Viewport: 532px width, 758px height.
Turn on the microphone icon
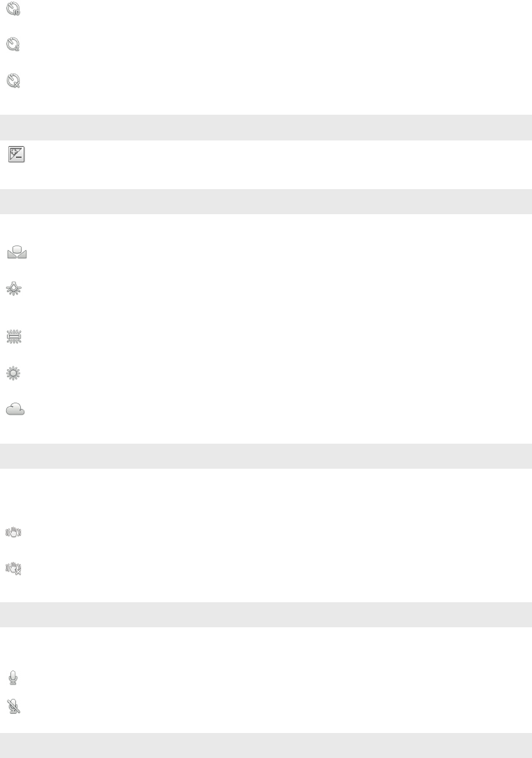pyautogui.click(x=13, y=677)
